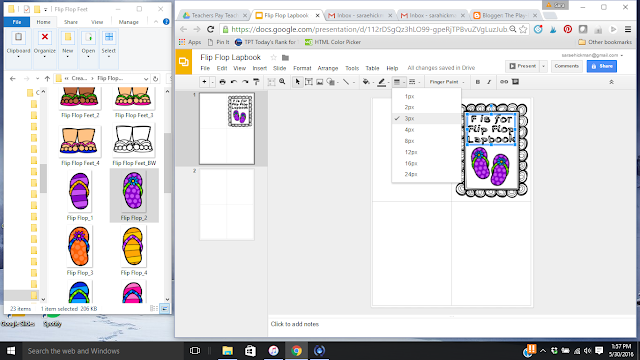Click the blue Share button
The image size is (640, 360).
(602, 66)
